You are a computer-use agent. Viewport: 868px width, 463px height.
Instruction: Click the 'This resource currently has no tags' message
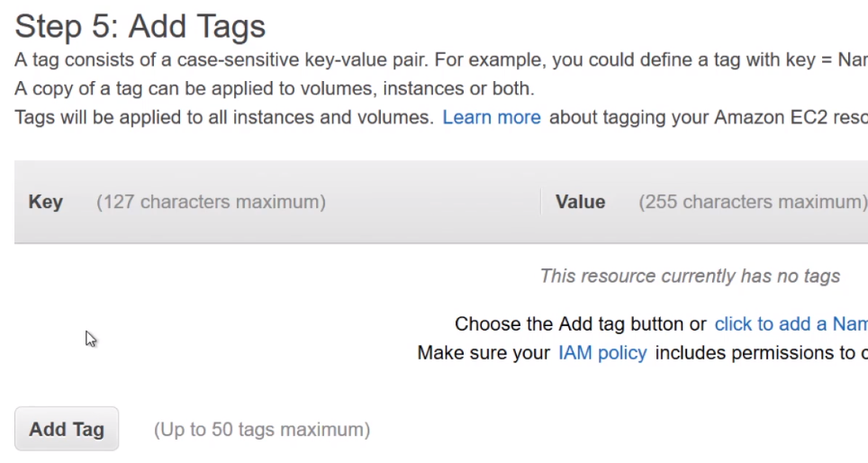(690, 276)
